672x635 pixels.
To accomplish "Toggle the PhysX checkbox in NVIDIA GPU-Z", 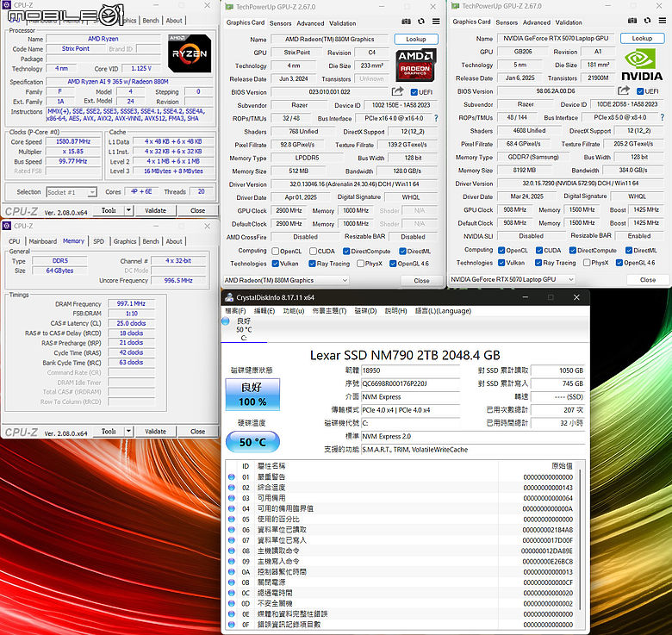I will tap(587, 263).
